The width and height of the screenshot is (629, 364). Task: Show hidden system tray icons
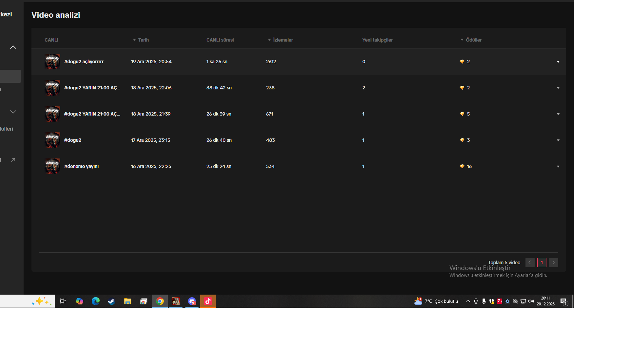[468, 301]
